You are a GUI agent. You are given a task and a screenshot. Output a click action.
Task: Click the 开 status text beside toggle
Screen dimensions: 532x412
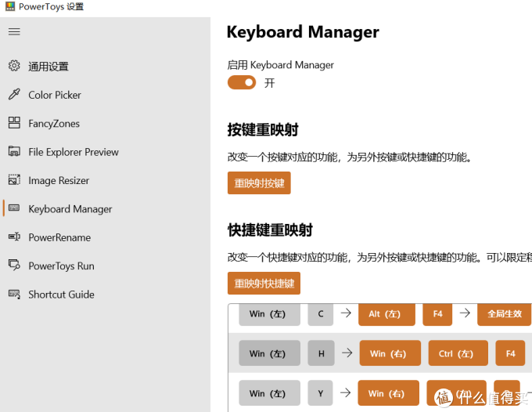tap(269, 83)
